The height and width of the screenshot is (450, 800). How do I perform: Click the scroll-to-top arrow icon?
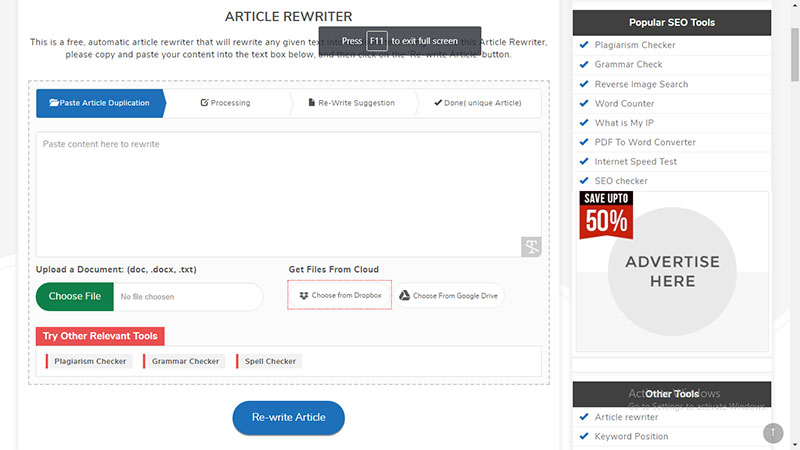[x=773, y=433]
